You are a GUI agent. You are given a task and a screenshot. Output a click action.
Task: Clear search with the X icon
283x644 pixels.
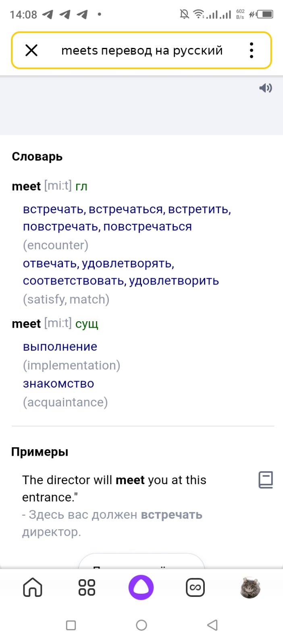[31, 50]
